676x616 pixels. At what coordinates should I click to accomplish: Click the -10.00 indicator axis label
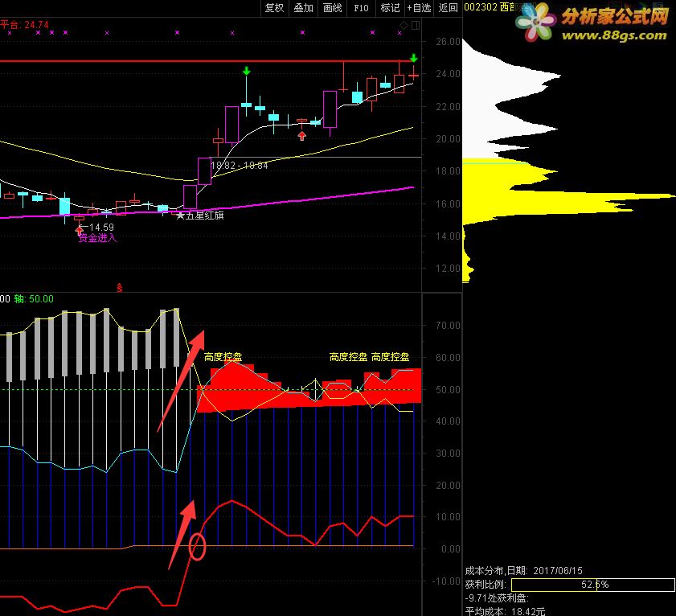pyautogui.click(x=447, y=581)
